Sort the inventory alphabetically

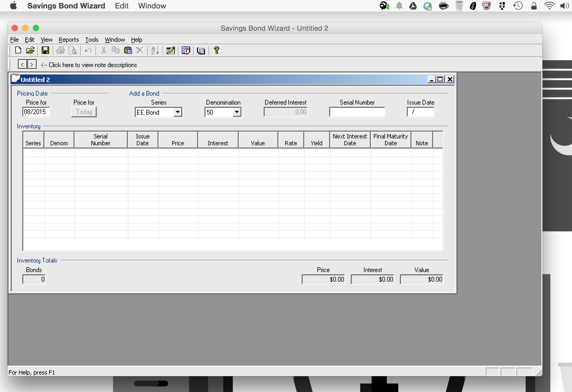click(x=155, y=50)
